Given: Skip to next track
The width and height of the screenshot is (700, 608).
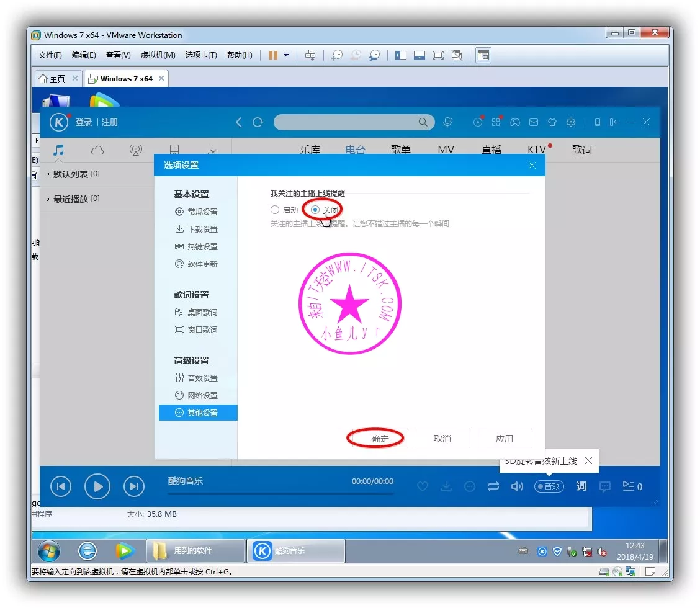Looking at the screenshot, I should [x=134, y=486].
